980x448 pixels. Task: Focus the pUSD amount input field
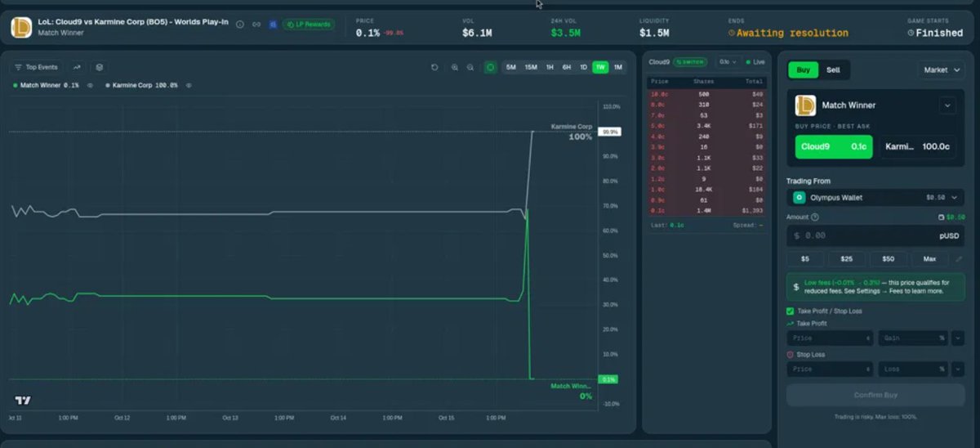click(x=875, y=235)
